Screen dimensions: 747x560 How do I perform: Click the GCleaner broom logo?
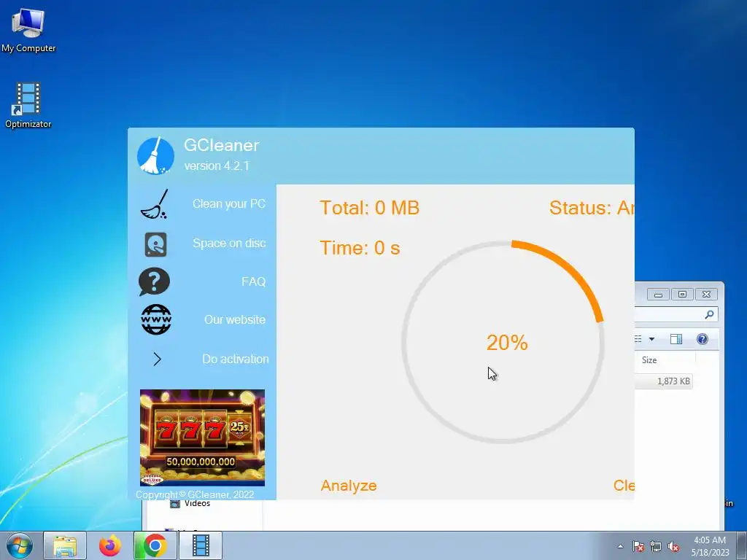[155, 156]
